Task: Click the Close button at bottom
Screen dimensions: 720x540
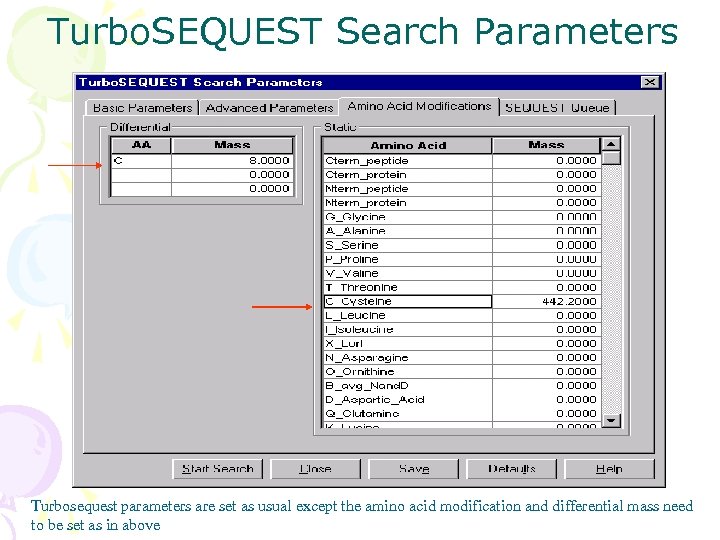Action: click(x=315, y=469)
